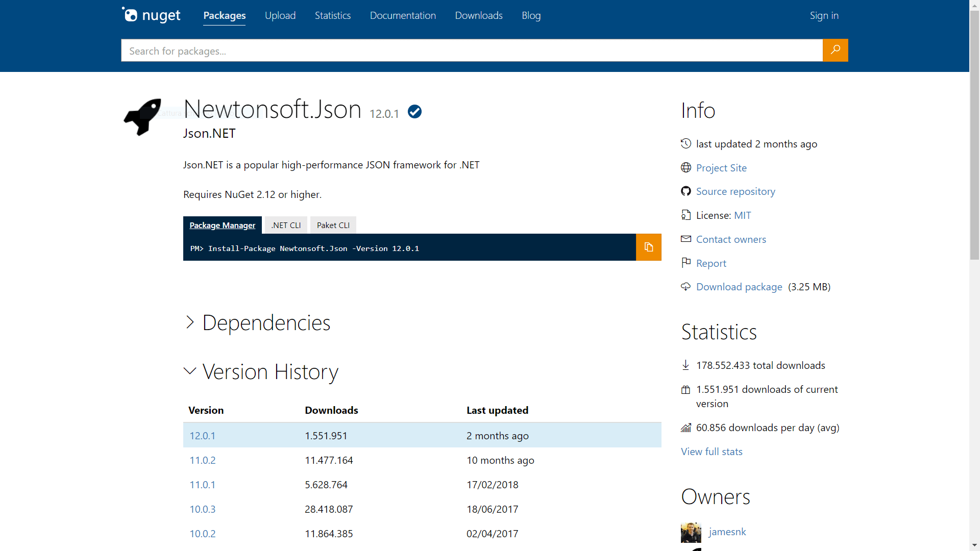
Task: Click the Contact owners envelope icon
Action: (686, 239)
